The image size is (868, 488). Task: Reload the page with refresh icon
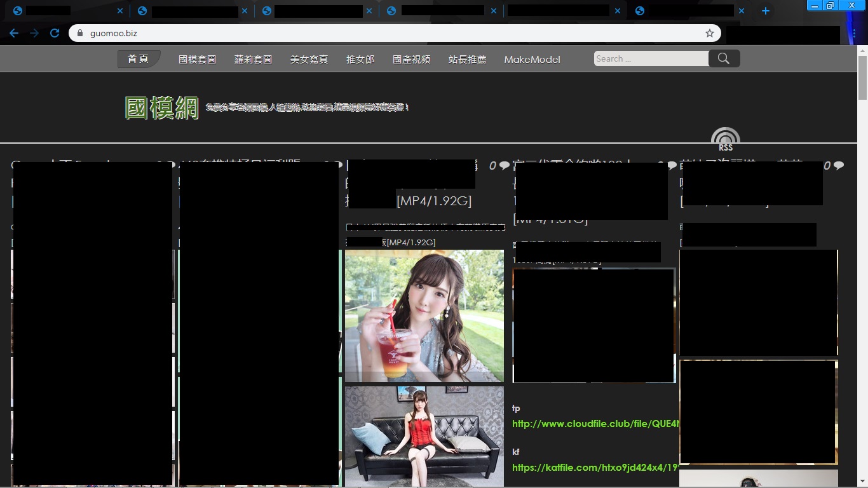pos(55,33)
